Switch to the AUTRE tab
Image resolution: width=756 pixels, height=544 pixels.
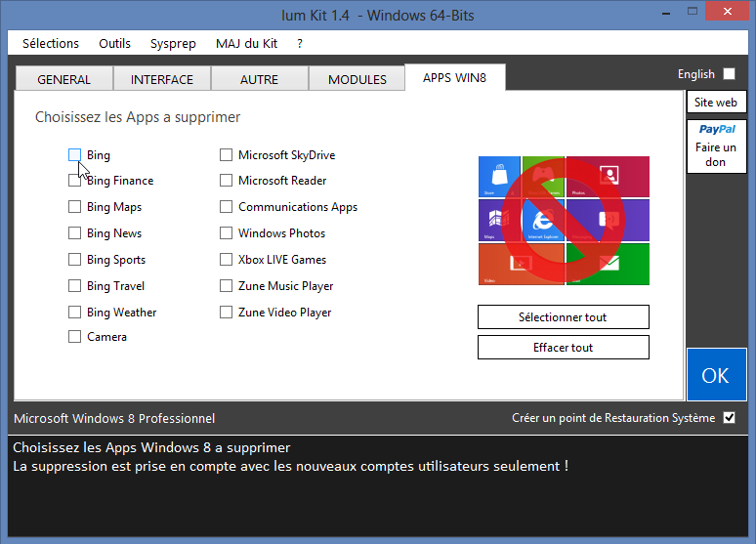(260, 78)
